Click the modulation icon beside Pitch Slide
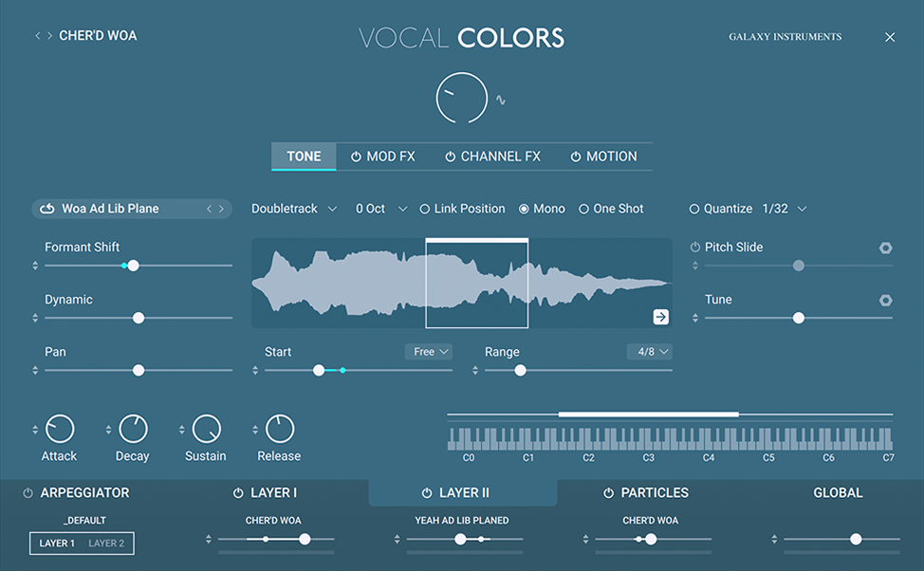The height and width of the screenshot is (571, 924). [885, 247]
